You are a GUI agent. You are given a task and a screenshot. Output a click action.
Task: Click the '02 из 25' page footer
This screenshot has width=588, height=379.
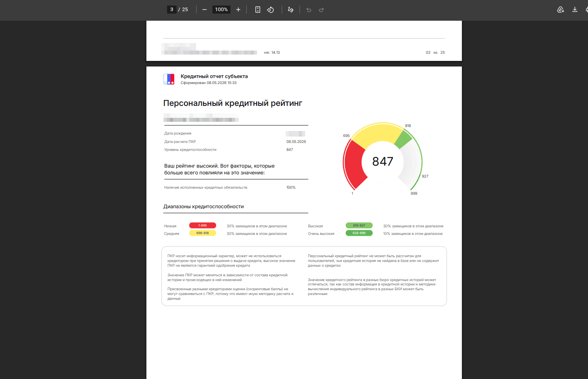(x=435, y=53)
